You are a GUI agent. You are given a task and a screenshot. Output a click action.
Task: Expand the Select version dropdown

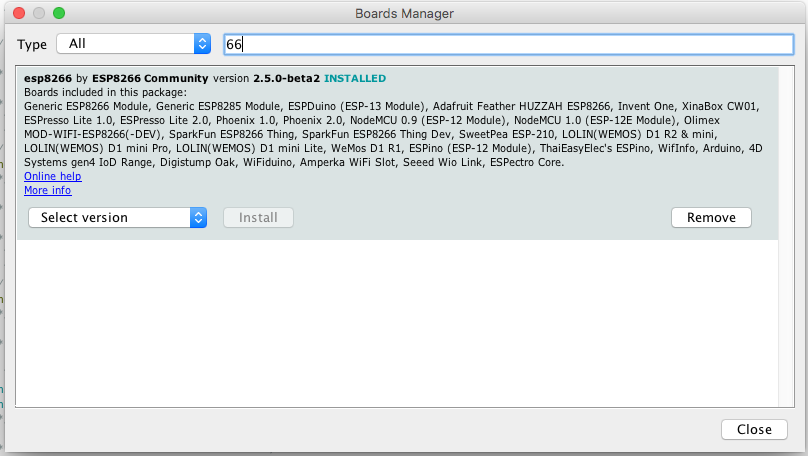109,217
